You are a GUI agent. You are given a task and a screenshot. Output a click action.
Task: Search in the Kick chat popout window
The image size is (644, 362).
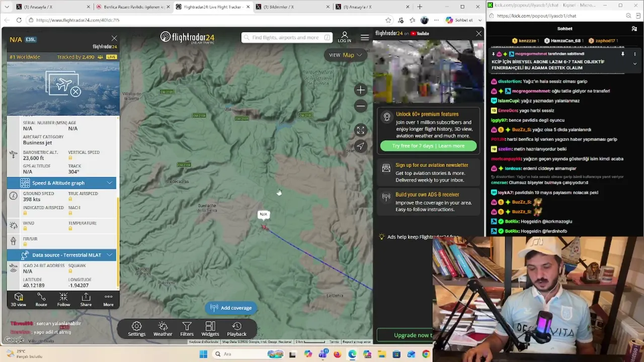[628, 16]
